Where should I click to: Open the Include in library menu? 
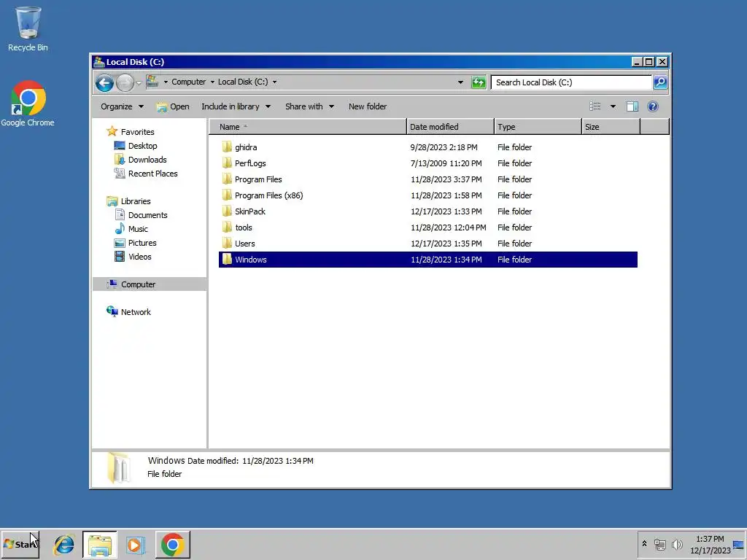236,106
